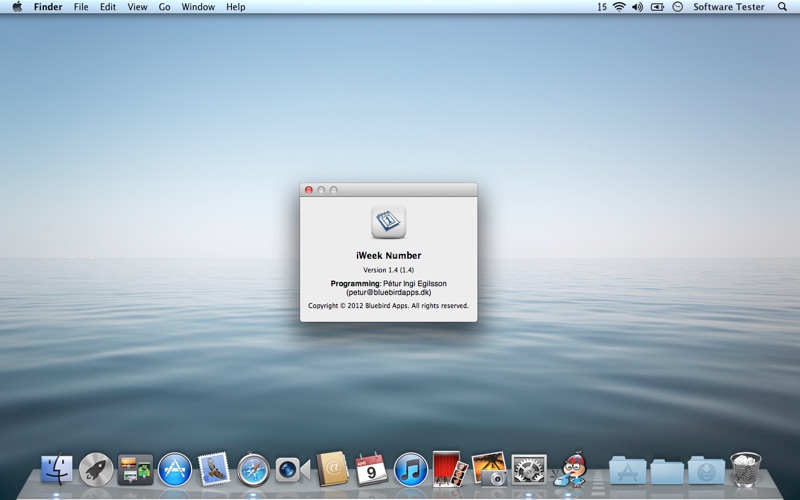Image resolution: width=800 pixels, height=500 pixels.
Task: Open the Finder menu
Action: coord(48,7)
